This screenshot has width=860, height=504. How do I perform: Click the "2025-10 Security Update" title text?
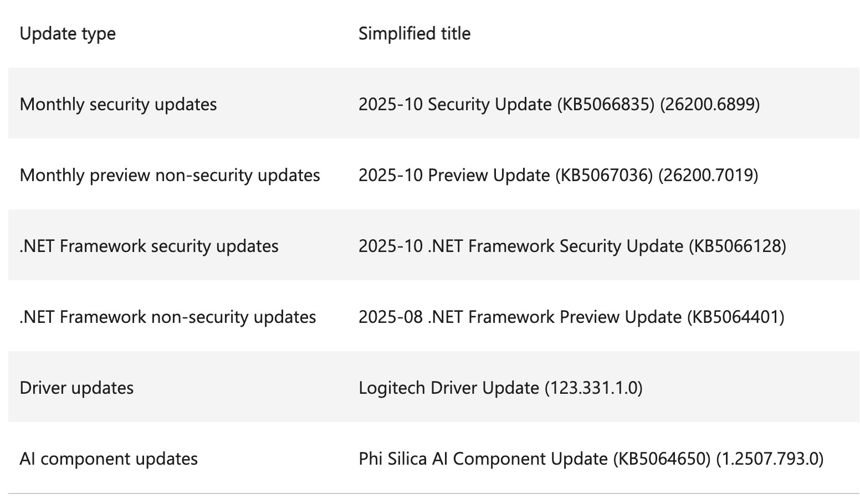tap(454, 104)
